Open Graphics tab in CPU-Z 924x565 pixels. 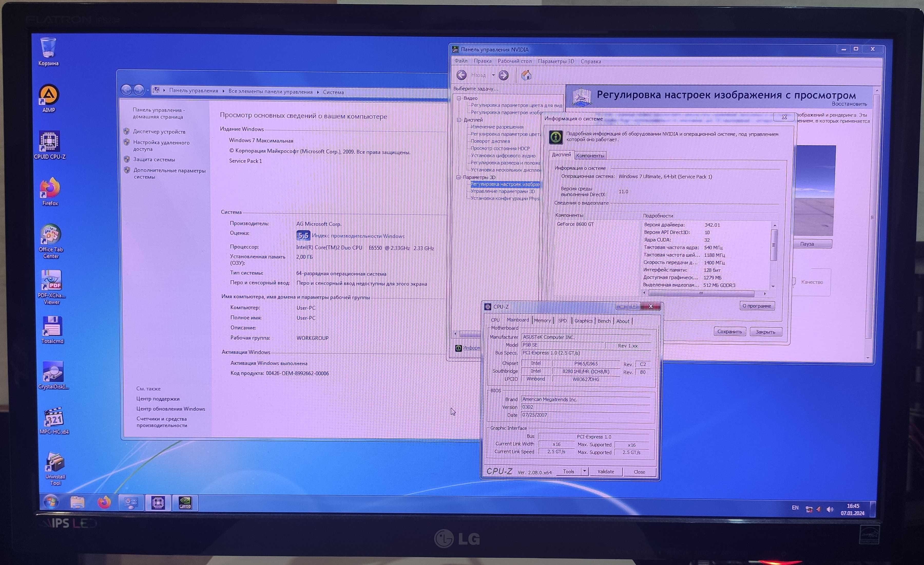(x=583, y=321)
